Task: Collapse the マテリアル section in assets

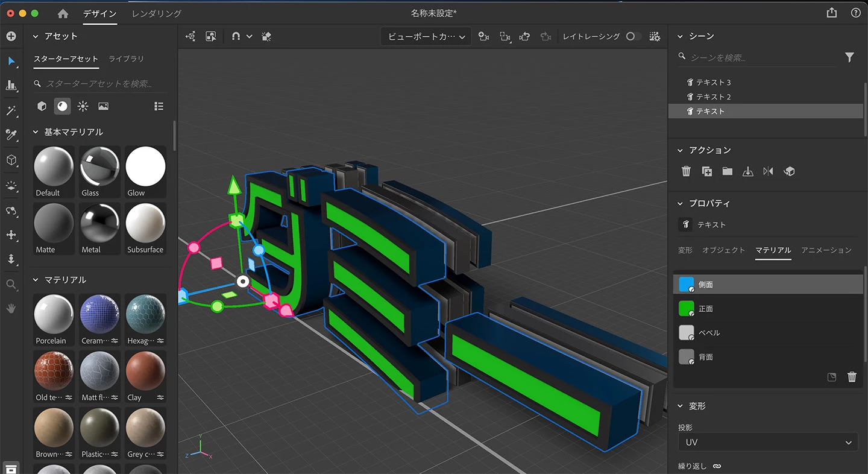Action: tap(35, 280)
